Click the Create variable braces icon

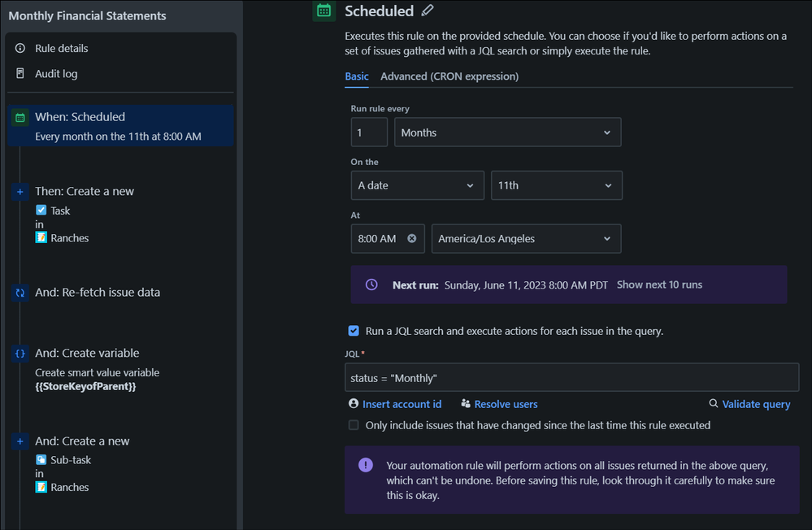click(20, 354)
